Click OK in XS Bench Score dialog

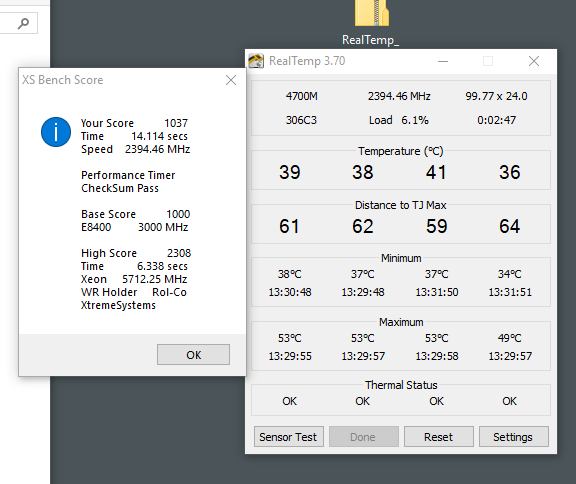(193, 354)
